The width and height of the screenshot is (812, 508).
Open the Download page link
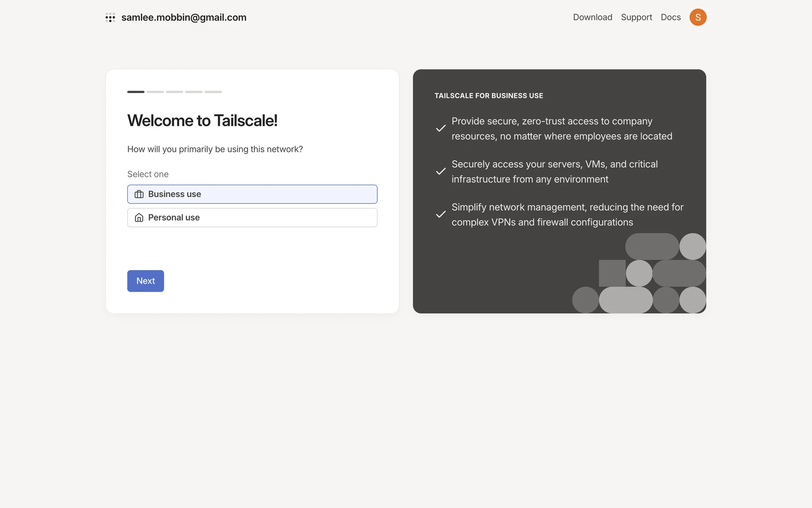[x=593, y=17]
